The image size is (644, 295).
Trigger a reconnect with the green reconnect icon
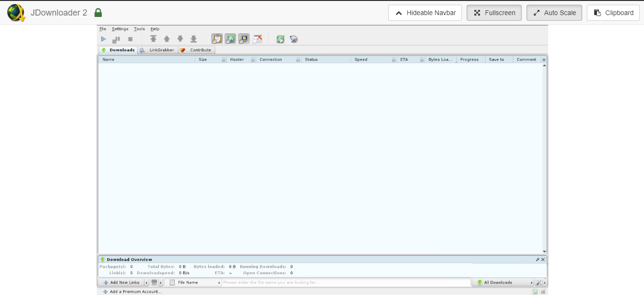[x=280, y=39]
